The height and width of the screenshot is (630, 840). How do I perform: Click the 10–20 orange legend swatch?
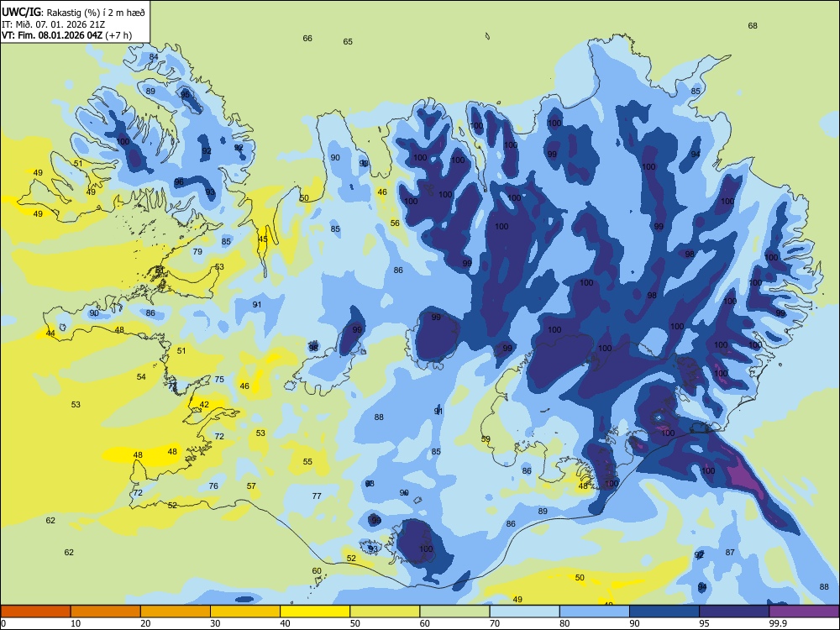click(x=106, y=612)
